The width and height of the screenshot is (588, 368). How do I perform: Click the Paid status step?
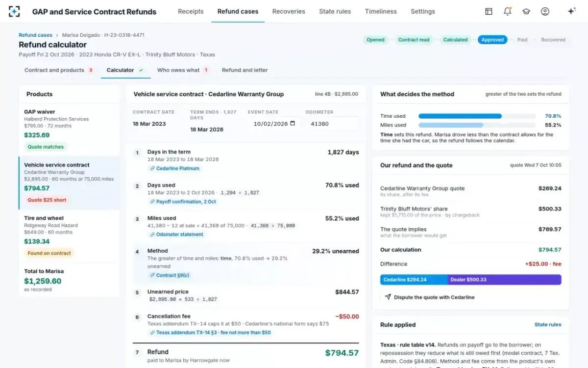(522, 40)
